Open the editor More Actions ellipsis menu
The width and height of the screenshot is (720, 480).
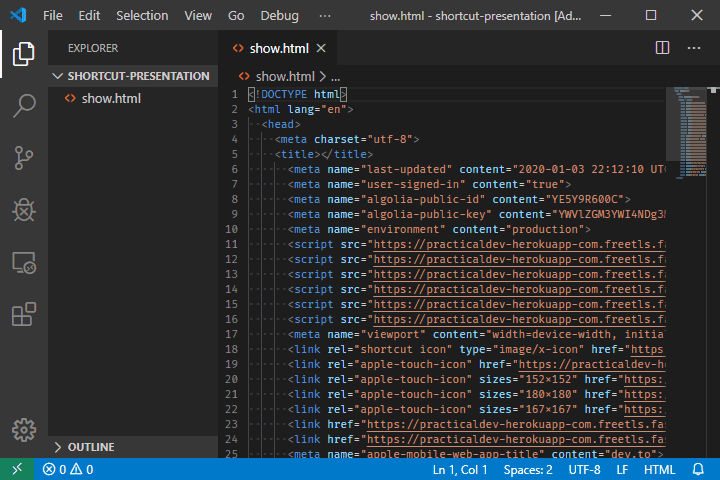click(x=693, y=47)
